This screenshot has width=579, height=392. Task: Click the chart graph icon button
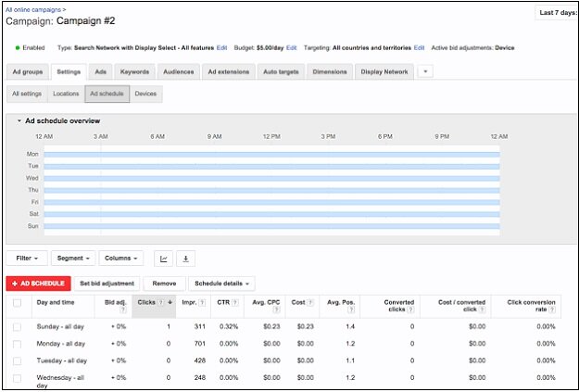(x=164, y=259)
